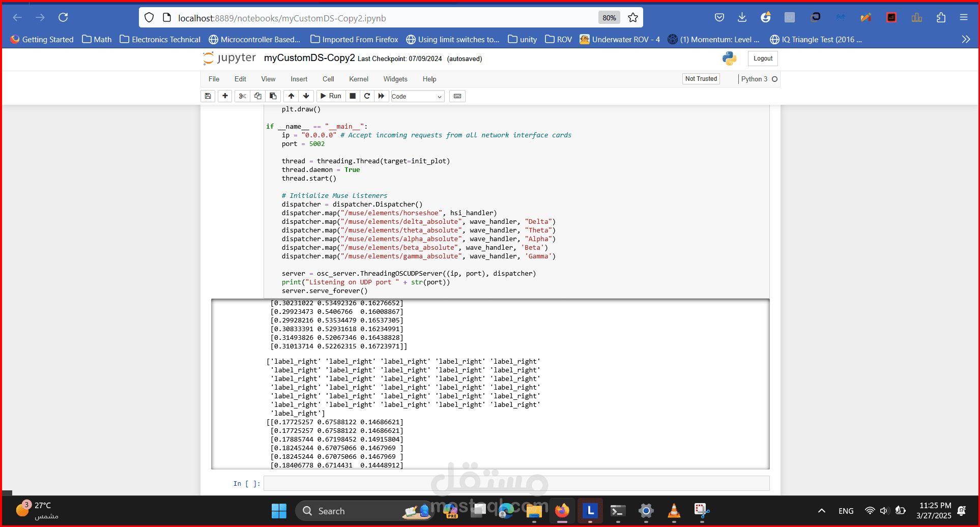Open the clock showing 11:25 PM
Image resolution: width=980 pixels, height=527 pixels.
pos(934,511)
